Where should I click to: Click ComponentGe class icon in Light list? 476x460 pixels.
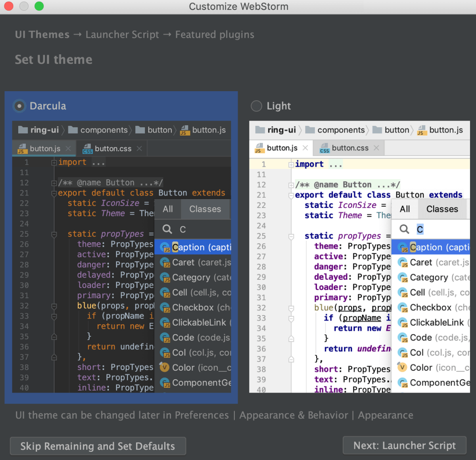[403, 383]
